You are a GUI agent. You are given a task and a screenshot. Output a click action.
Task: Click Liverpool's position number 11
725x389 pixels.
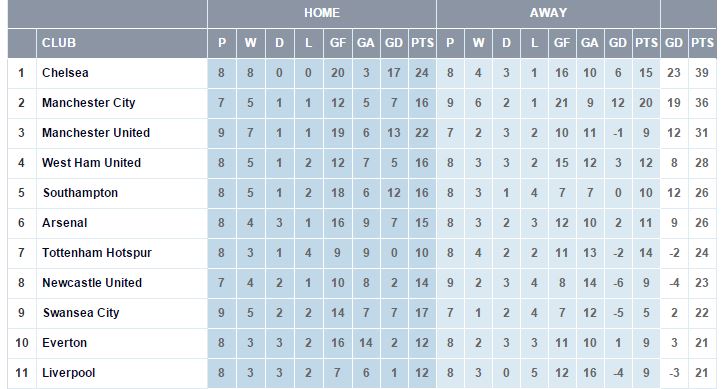(x=22, y=373)
